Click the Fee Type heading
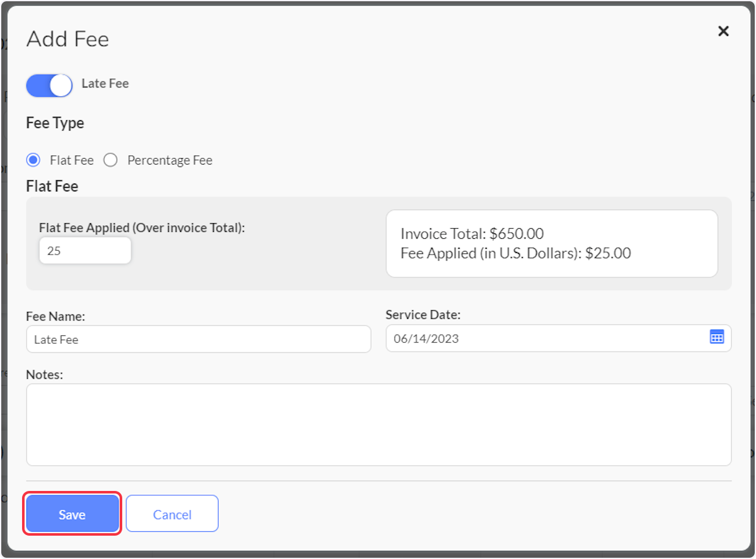 [55, 123]
